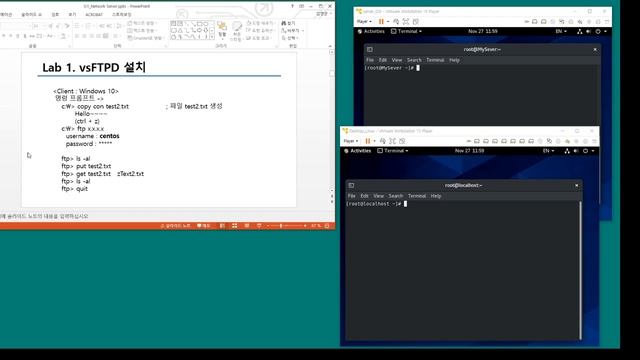Open terminal window menu icon in root@localhost titlebar
This screenshot has height=360, width=640.
351,185
